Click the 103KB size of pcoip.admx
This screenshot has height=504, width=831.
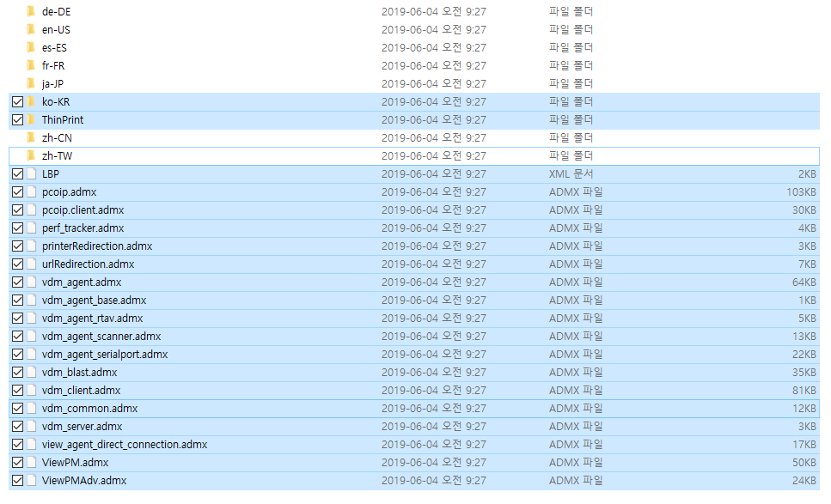pyautogui.click(x=801, y=191)
